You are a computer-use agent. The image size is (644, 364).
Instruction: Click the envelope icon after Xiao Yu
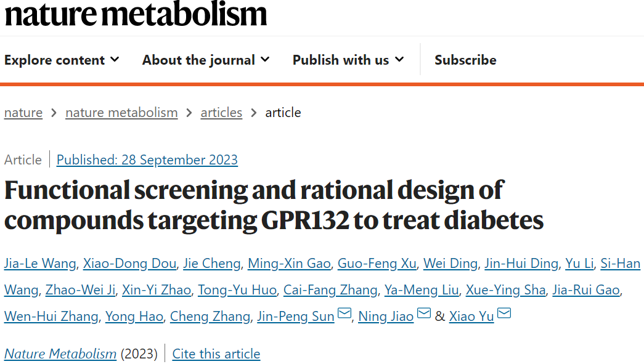[x=504, y=313]
